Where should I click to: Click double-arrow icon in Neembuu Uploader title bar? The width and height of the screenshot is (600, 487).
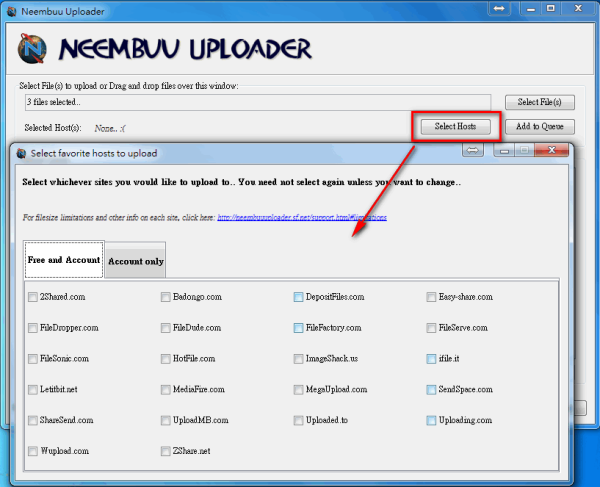tap(499, 8)
